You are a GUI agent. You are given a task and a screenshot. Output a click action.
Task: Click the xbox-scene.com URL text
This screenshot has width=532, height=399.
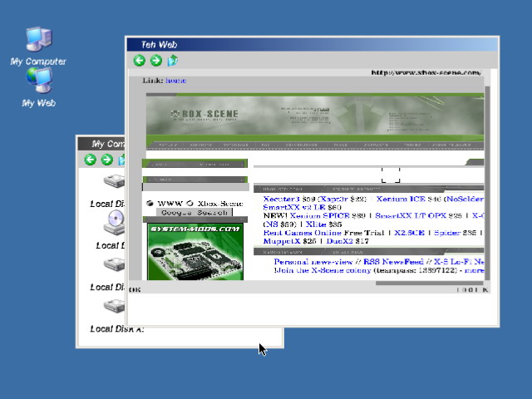click(x=426, y=72)
